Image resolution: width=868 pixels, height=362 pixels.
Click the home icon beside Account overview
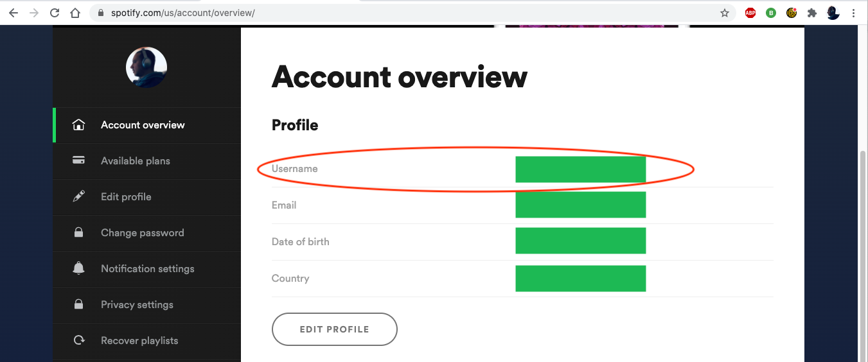78,125
